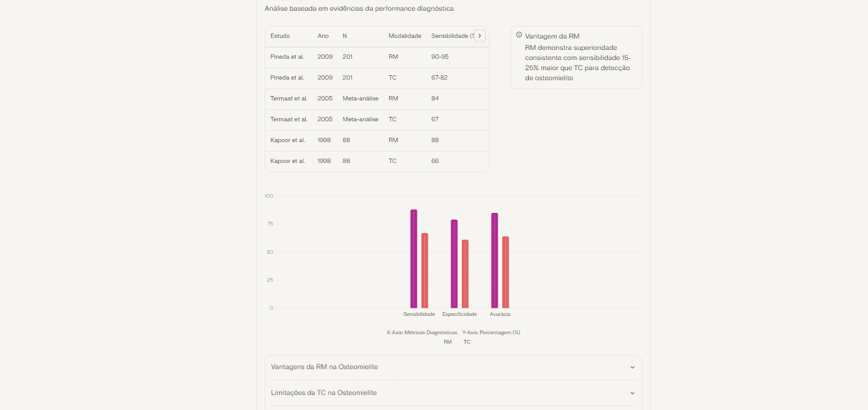Click the Sensibilidade column header
The width and height of the screenshot is (868, 410).
tap(450, 36)
